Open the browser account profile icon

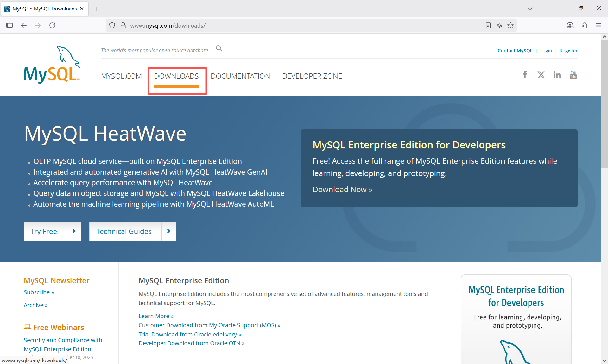[570, 25]
